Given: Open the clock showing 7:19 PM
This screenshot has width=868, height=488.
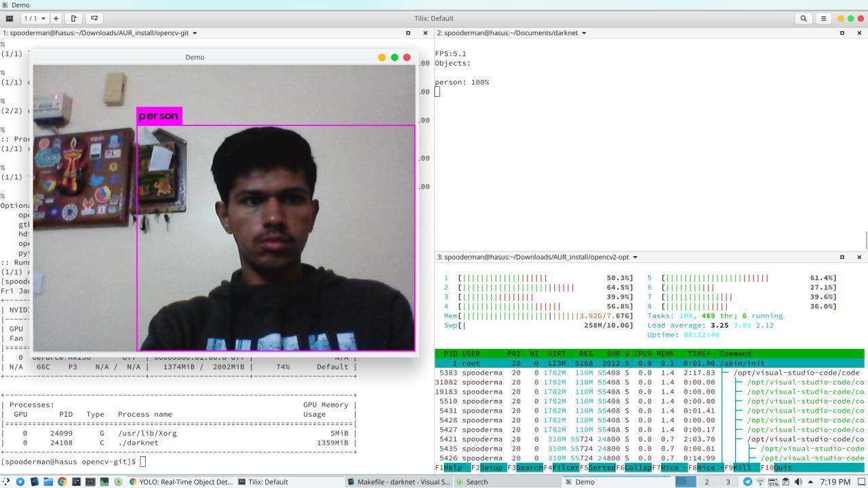Looking at the screenshot, I should point(835,482).
